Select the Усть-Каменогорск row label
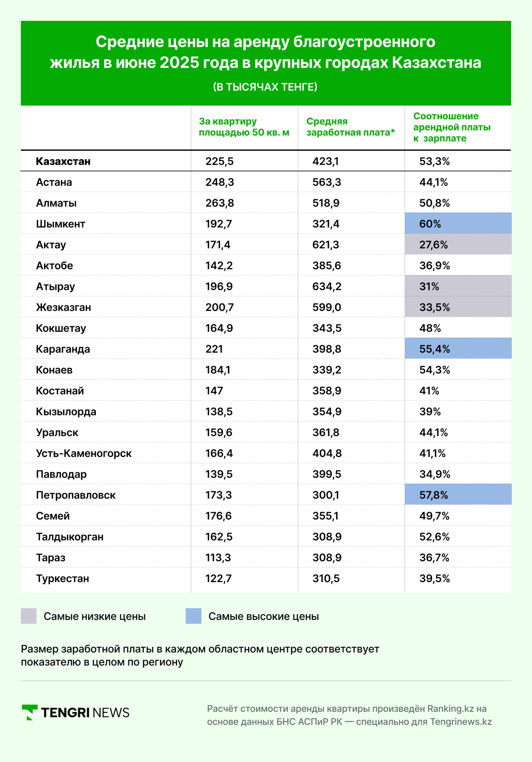The image size is (532, 762). click(84, 453)
